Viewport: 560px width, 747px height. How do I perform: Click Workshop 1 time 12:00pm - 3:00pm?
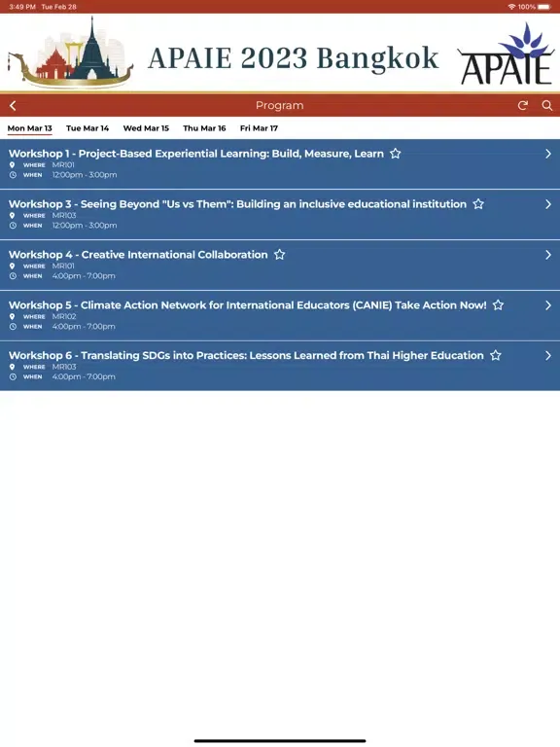pyautogui.click(x=85, y=175)
